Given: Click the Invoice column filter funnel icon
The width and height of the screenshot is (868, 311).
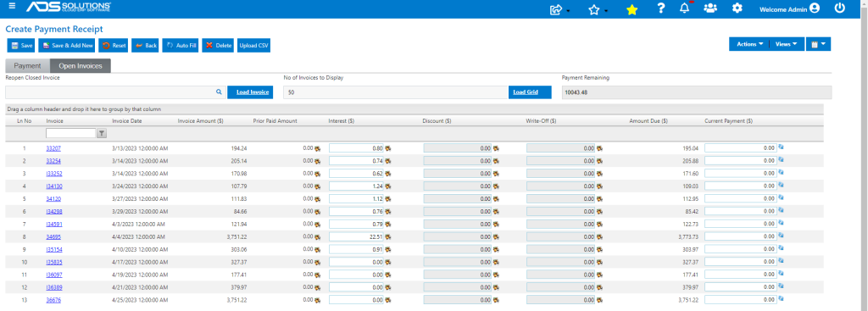Looking at the screenshot, I should point(102,133).
